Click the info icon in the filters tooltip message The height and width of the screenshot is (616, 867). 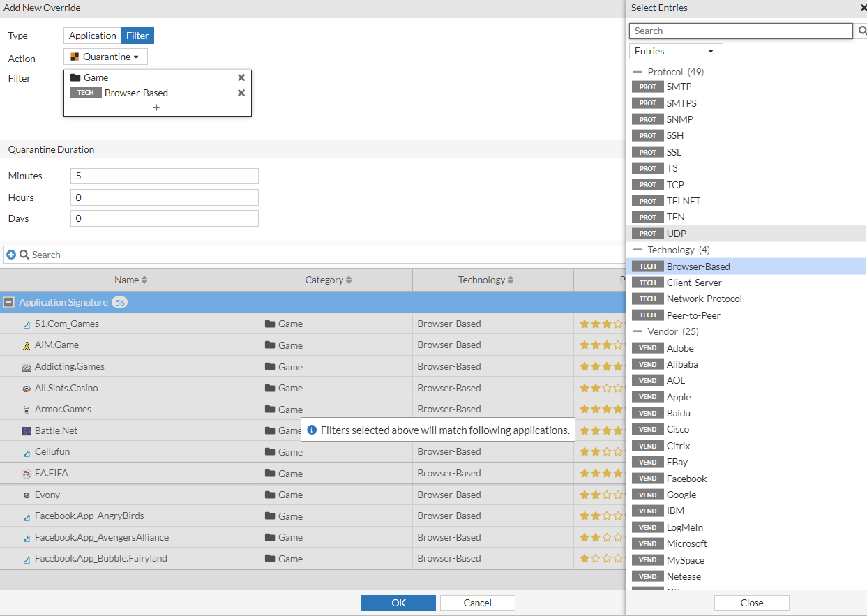(x=311, y=430)
